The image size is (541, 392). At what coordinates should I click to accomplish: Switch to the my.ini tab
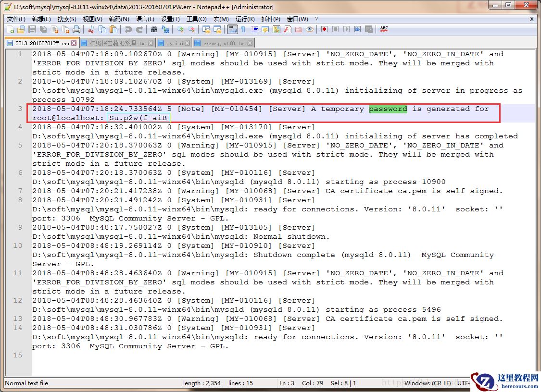174,43
